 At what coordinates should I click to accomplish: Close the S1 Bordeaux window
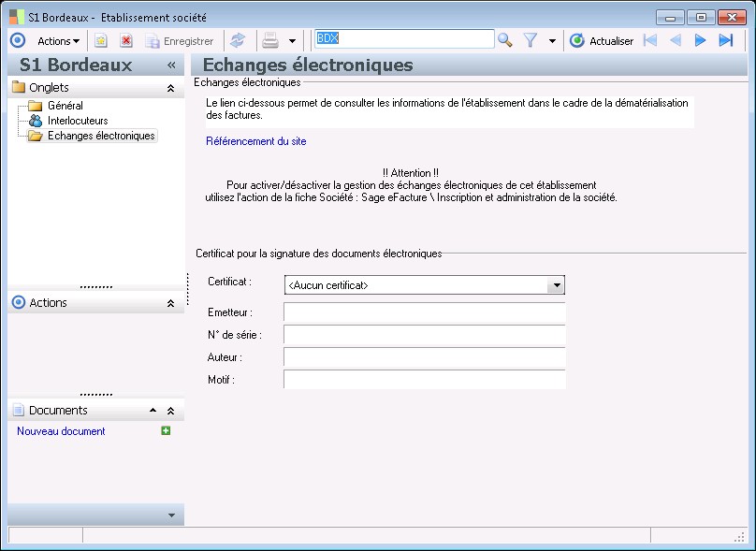[x=732, y=18]
